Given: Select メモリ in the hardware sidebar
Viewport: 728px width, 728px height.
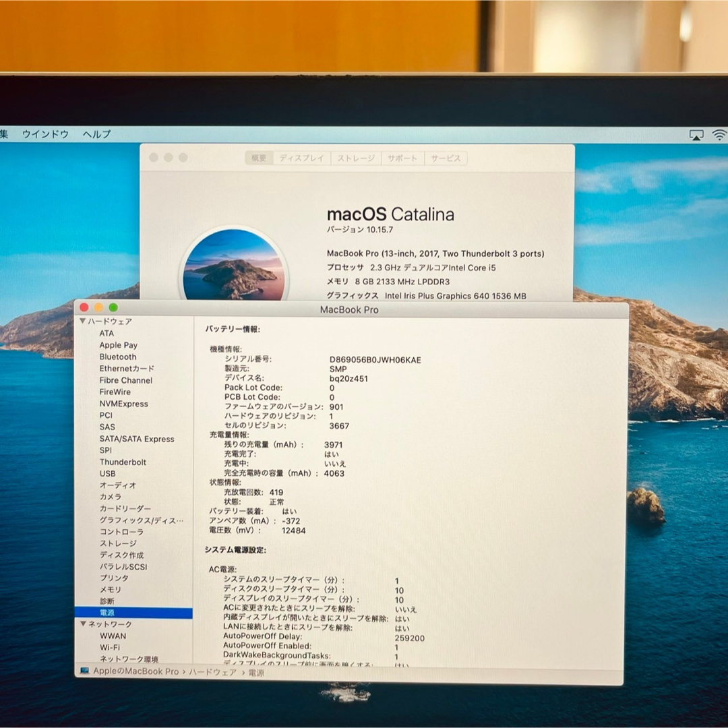Looking at the screenshot, I should (x=111, y=590).
